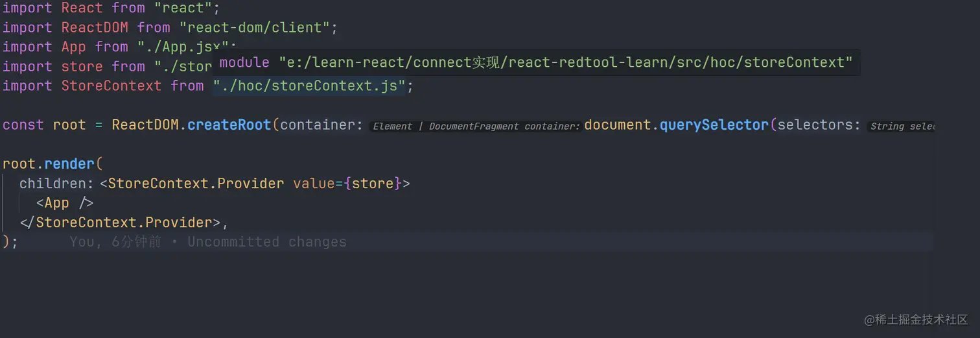Click the "./hoc/storeContext.js" import path

[x=309, y=86]
